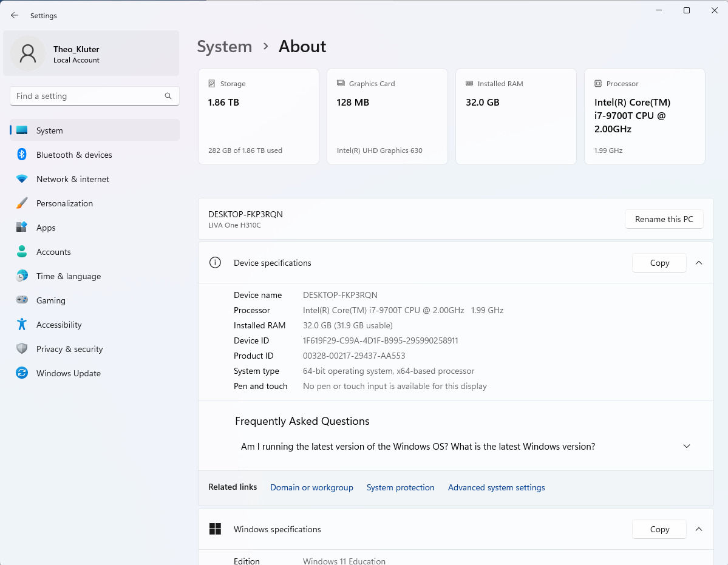The height and width of the screenshot is (565, 728).
Task: Click the Network wifi icon in sidebar
Action: pyautogui.click(x=22, y=178)
